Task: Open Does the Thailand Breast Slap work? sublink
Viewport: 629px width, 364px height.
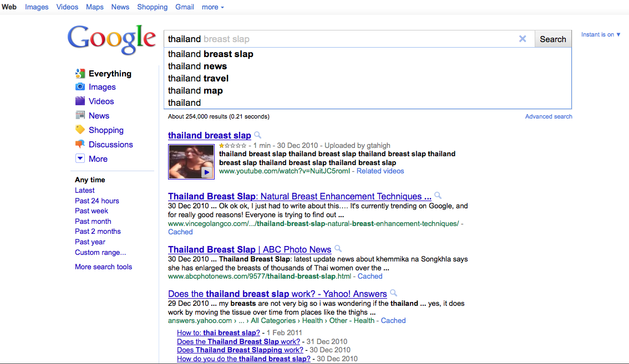Action: [x=239, y=341]
